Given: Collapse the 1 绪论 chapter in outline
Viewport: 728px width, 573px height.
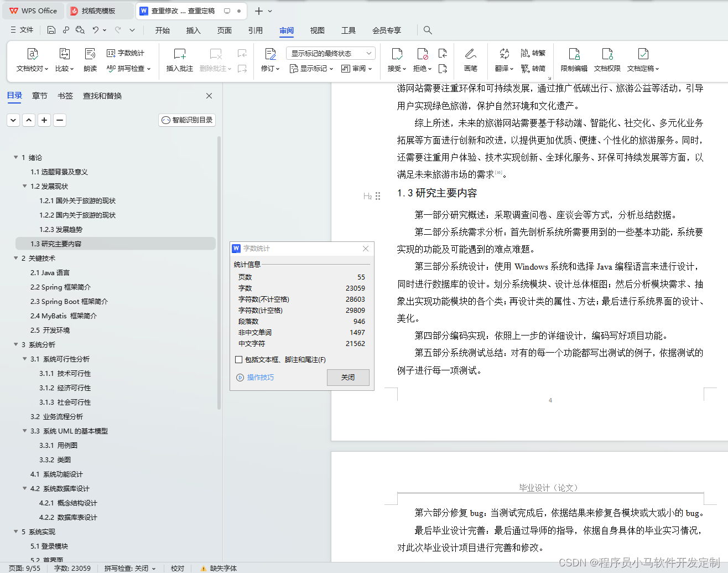Looking at the screenshot, I should [16, 157].
